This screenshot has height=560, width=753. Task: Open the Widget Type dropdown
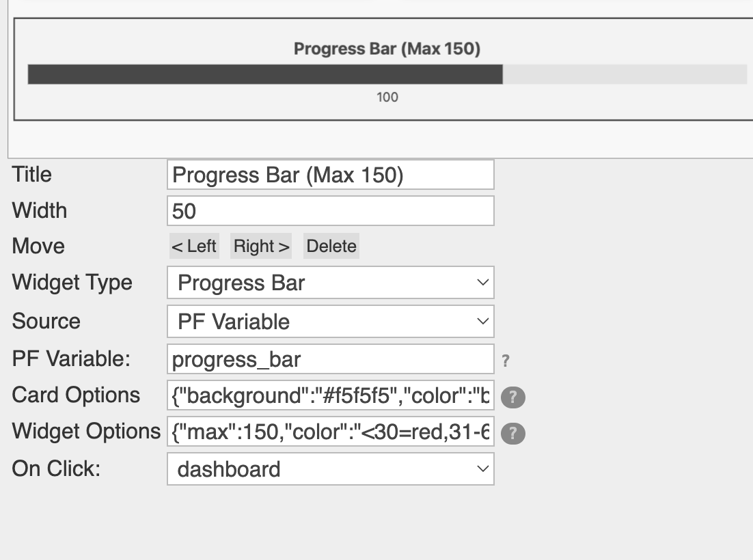pos(330,283)
